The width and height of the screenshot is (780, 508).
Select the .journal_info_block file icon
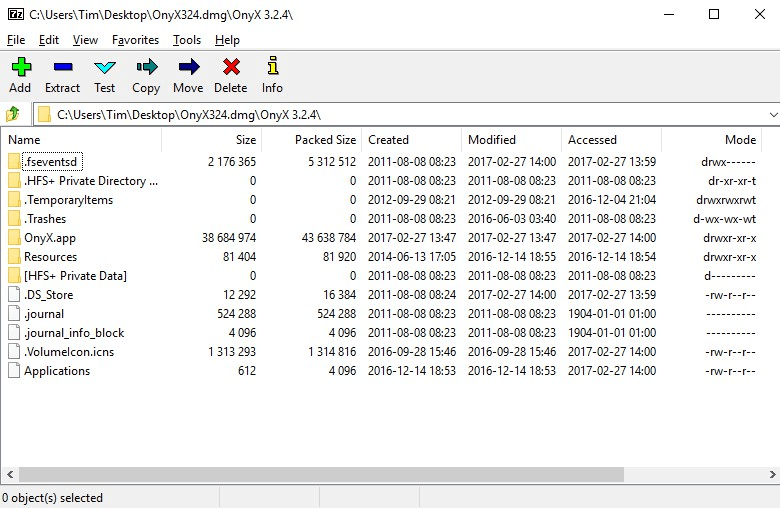click(14, 332)
